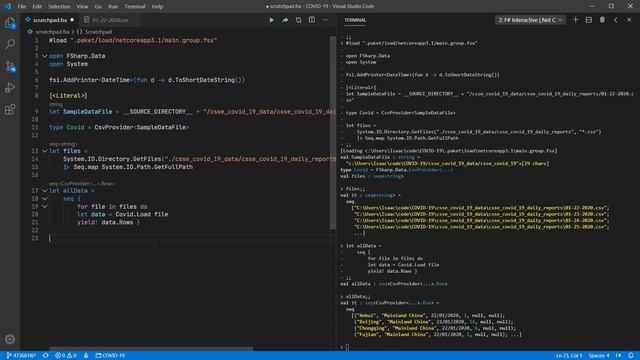Click the terminal prompt input at bottom
Viewport: 640px width, 360px height.
(x=347, y=347)
